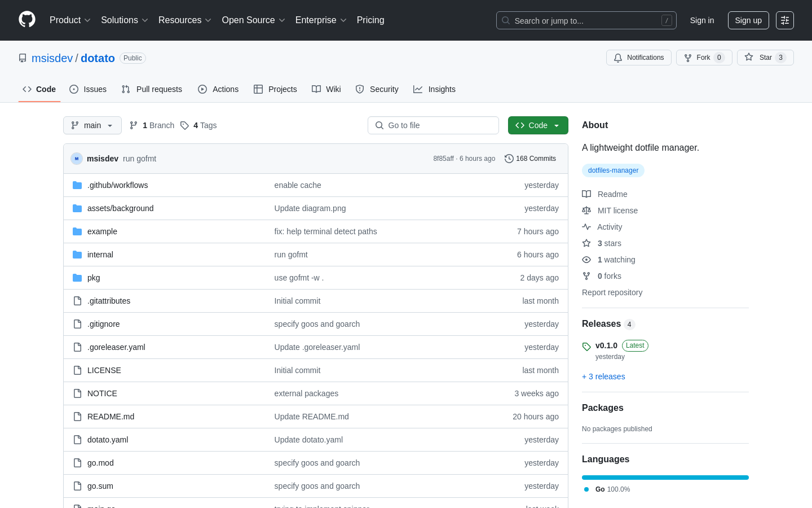Viewport: 812px width, 508px height.
Task: Open the 168 Commits history link
Action: [x=530, y=159]
